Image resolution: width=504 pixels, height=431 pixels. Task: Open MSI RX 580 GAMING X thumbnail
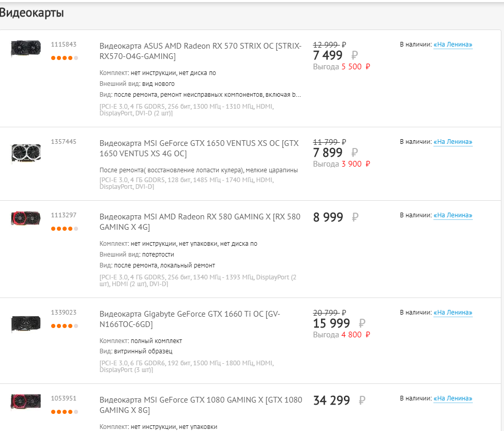[26, 218]
